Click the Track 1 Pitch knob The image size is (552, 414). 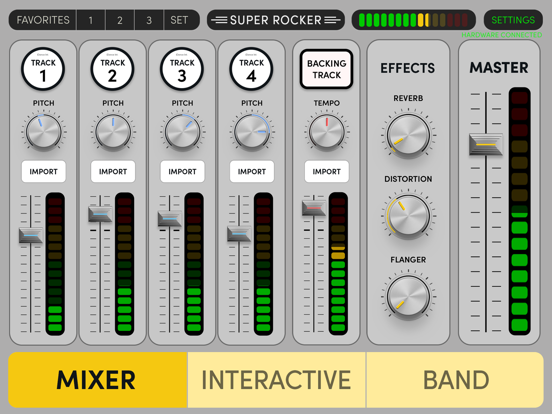tap(44, 132)
